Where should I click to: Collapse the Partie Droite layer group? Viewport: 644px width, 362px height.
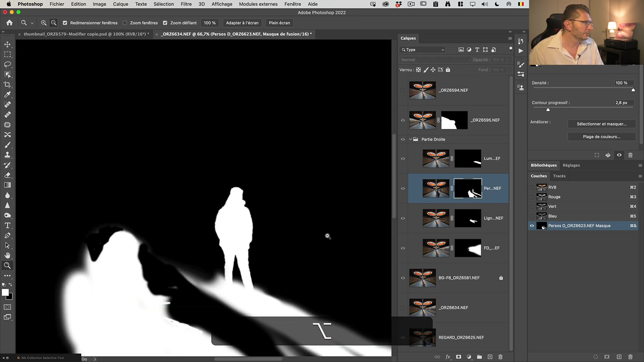[x=410, y=139]
